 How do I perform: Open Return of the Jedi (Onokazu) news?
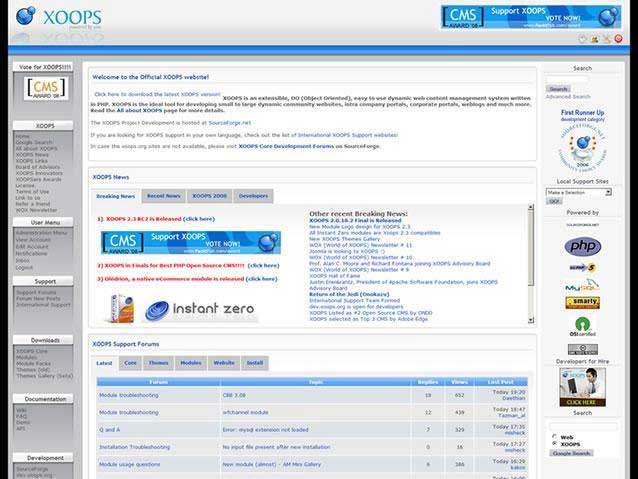pyautogui.click(x=349, y=294)
